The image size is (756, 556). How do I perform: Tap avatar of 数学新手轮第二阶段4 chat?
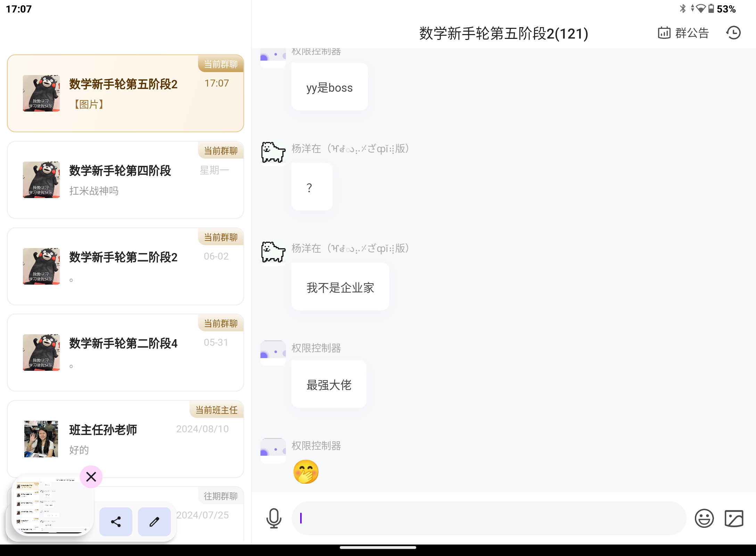click(41, 352)
